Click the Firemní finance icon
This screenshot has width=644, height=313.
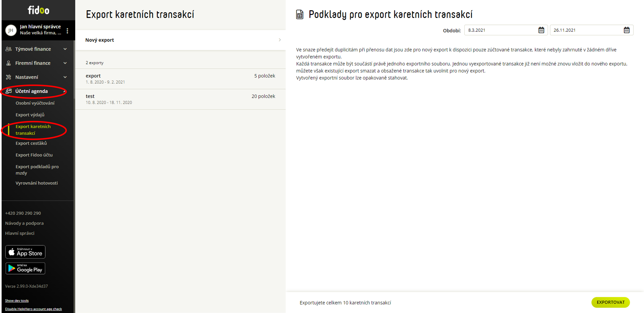(8, 63)
